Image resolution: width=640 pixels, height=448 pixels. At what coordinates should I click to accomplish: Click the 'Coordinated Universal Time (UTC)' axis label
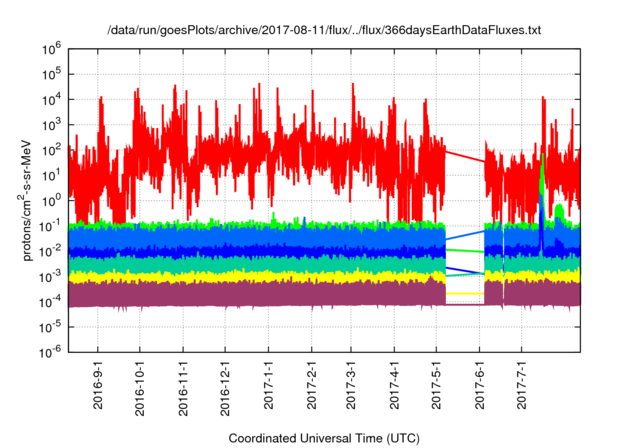[324, 438]
